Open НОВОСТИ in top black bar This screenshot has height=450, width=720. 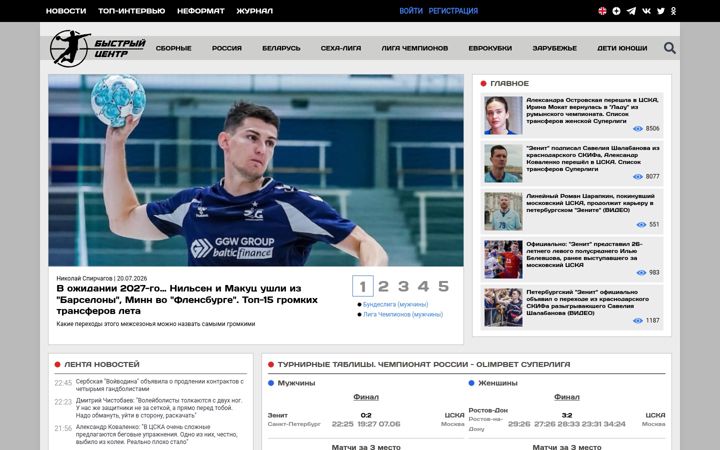point(66,11)
